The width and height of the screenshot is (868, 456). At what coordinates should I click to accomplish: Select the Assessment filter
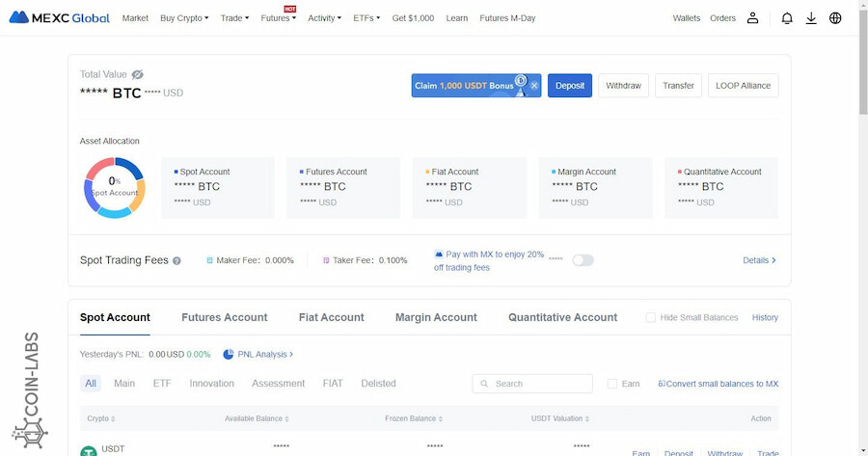pyautogui.click(x=278, y=383)
